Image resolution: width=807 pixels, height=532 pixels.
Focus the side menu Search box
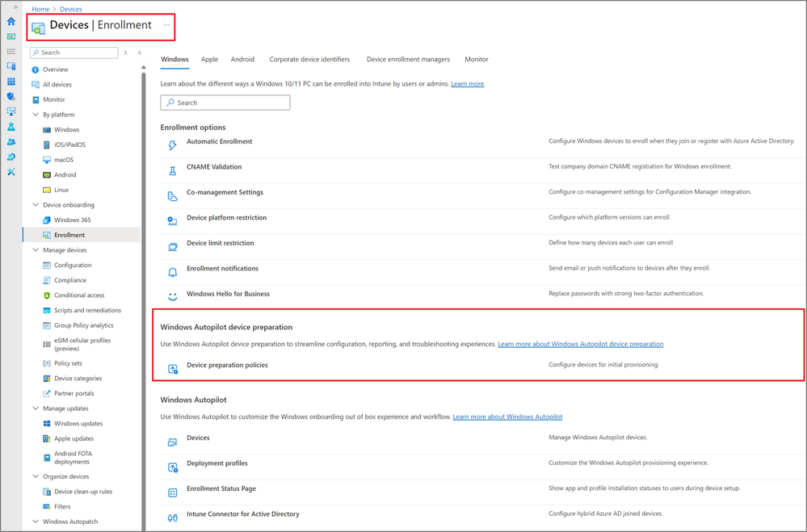point(74,52)
